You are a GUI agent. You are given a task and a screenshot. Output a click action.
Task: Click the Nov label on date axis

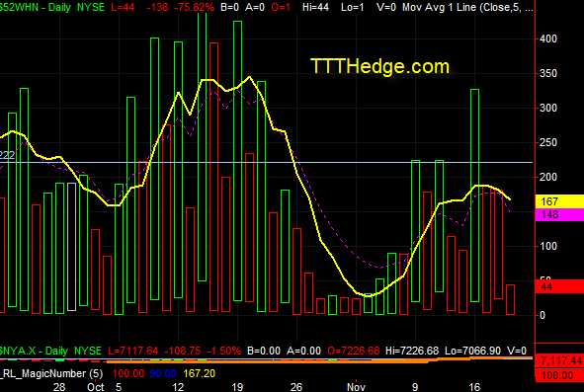[x=356, y=387]
